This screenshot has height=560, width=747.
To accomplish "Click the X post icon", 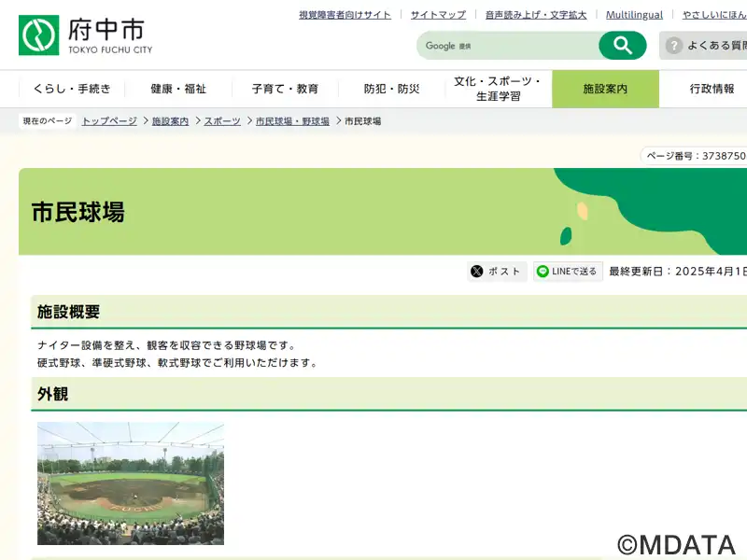I will coord(477,272).
